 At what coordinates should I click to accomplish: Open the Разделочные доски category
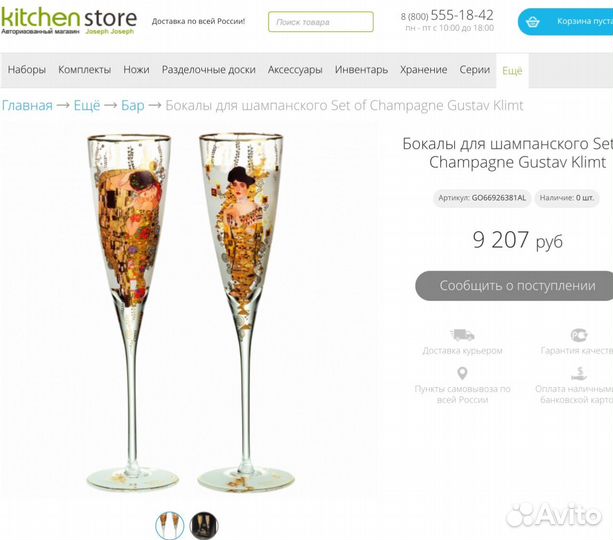pos(208,70)
